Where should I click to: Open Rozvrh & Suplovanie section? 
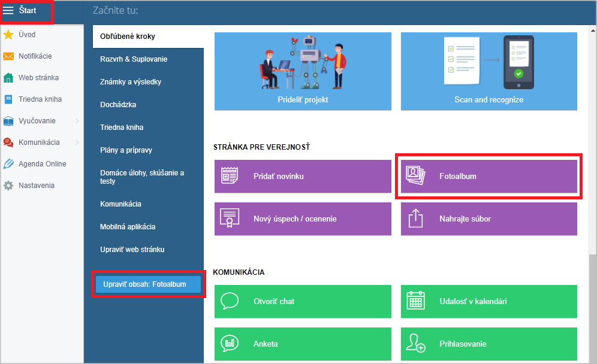click(134, 59)
